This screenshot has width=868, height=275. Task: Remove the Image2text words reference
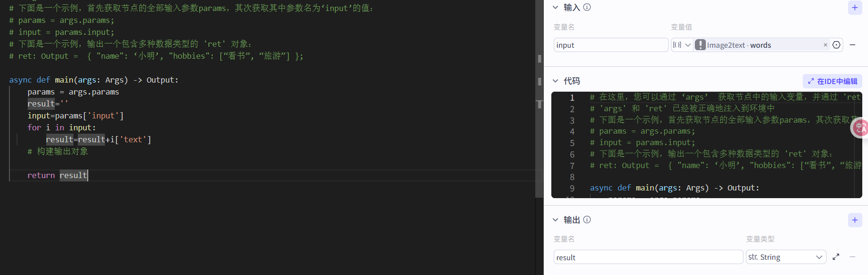click(x=826, y=45)
